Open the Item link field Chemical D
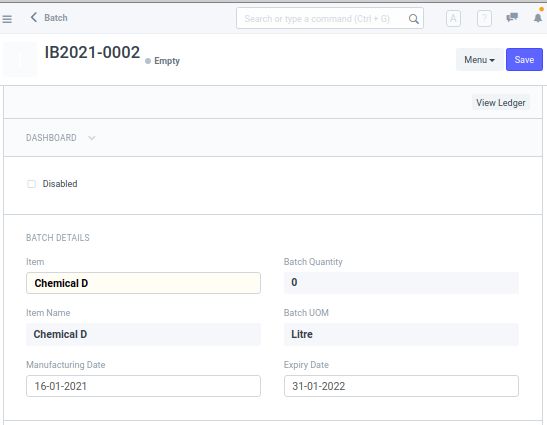Viewport: 547px width, 425px height. pyautogui.click(x=143, y=283)
